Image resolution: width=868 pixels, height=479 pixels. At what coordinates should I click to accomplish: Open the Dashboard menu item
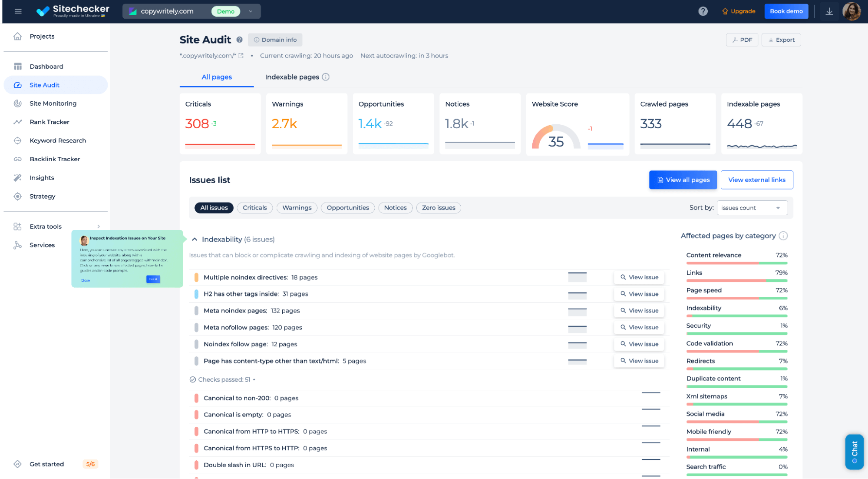pyautogui.click(x=46, y=66)
